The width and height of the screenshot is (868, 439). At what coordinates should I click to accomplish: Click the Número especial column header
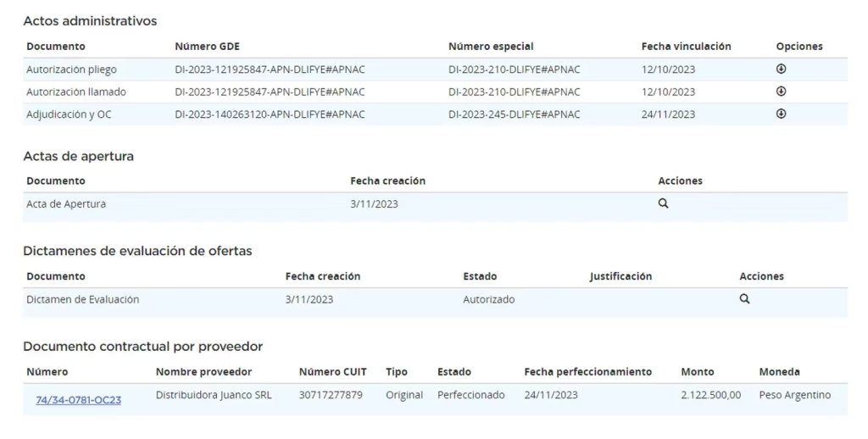coord(491,47)
